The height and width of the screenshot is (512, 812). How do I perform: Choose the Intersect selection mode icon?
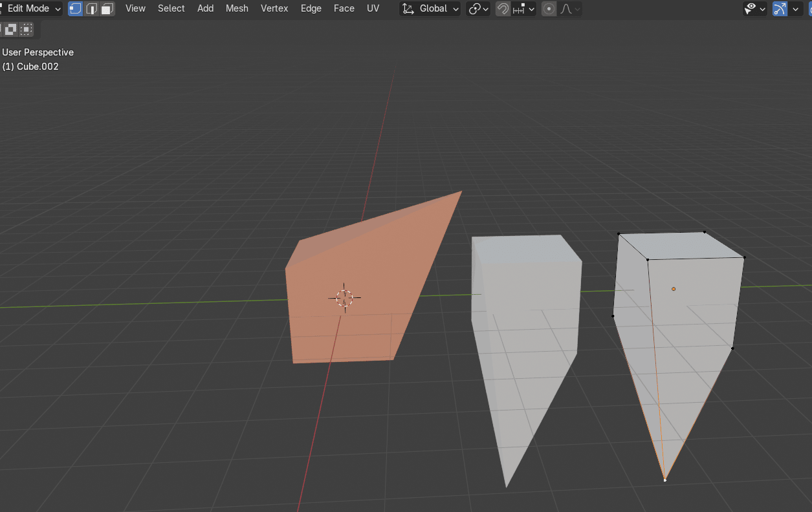click(x=27, y=29)
